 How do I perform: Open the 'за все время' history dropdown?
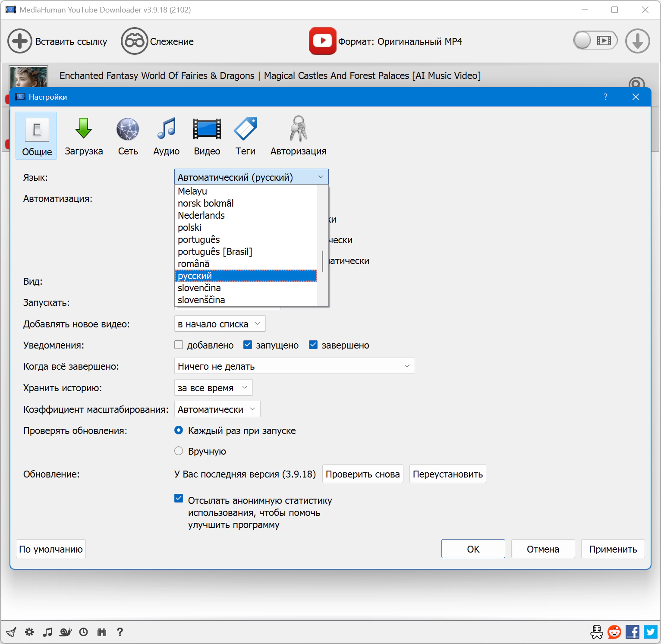[213, 387]
